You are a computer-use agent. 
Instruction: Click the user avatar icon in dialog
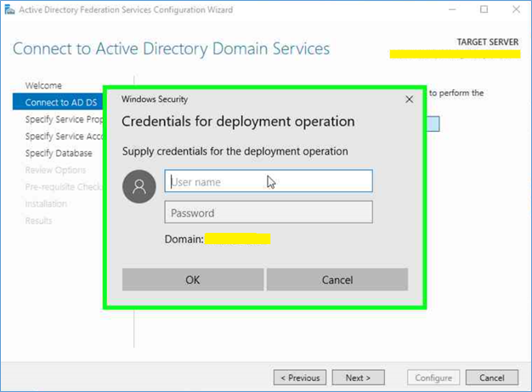139,187
